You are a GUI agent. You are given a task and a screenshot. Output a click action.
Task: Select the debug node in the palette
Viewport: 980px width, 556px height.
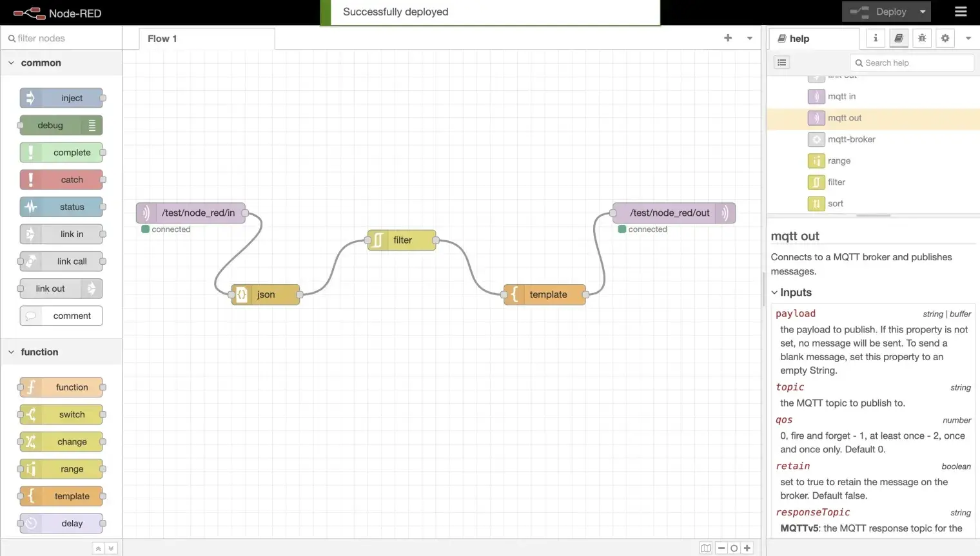click(x=60, y=125)
